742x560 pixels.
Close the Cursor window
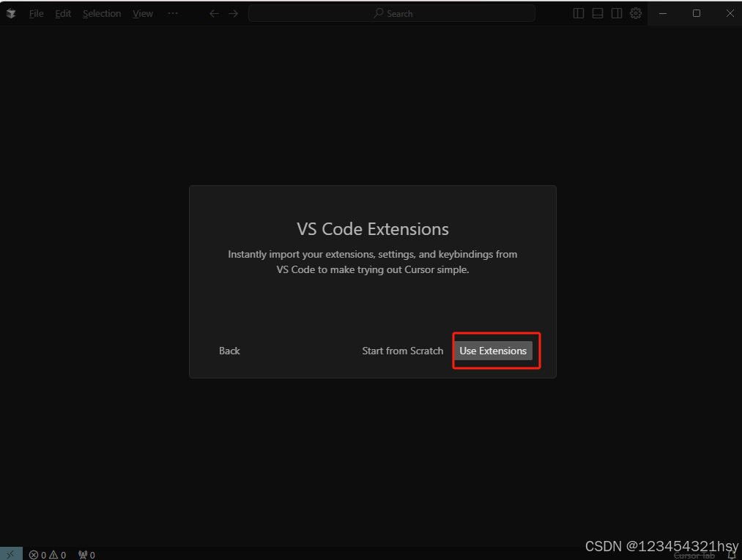pos(730,13)
